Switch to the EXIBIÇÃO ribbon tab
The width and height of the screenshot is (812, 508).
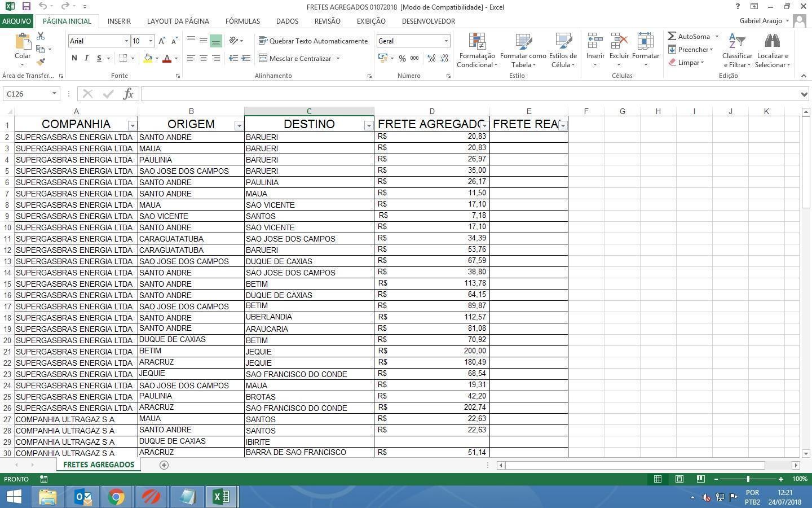point(371,21)
